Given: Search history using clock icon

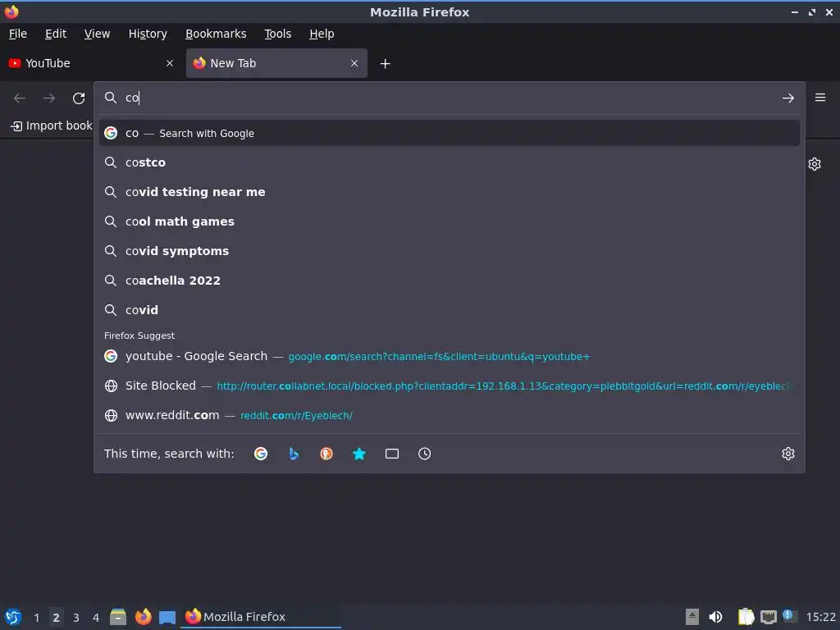Looking at the screenshot, I should (x=424, y=454).
